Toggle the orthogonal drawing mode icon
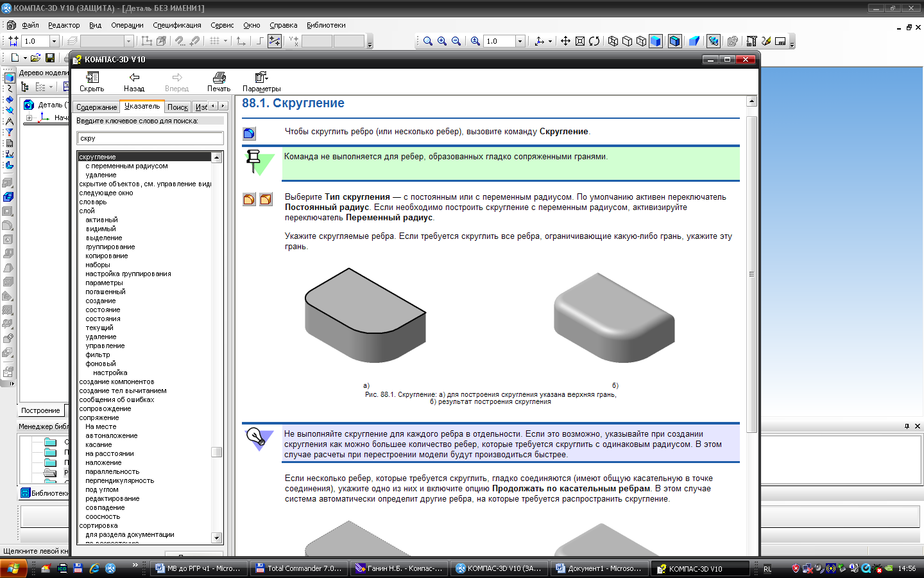The height and width of the screenshot is (578, 924). pos(260,41)
